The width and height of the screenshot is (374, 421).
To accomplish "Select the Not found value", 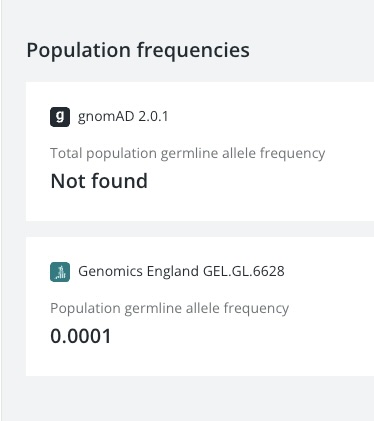I will (x=99, y=181).
